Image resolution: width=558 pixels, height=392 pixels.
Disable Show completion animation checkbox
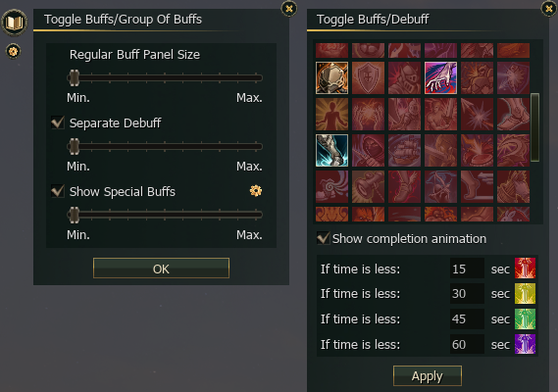coord(323,238)
